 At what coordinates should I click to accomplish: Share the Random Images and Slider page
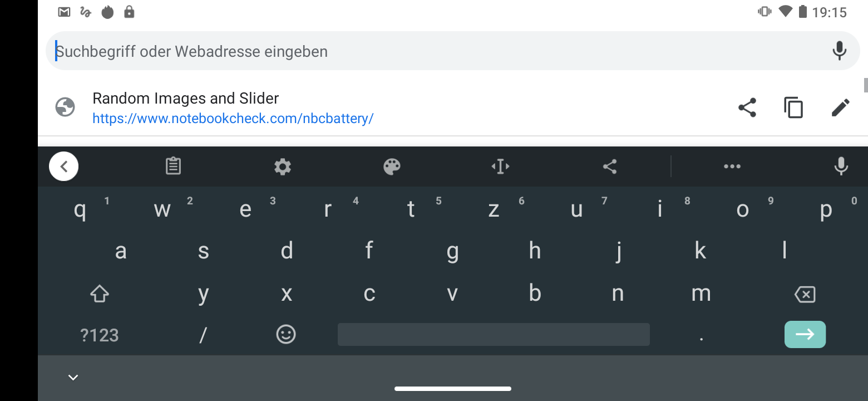(x=747, y=107)
